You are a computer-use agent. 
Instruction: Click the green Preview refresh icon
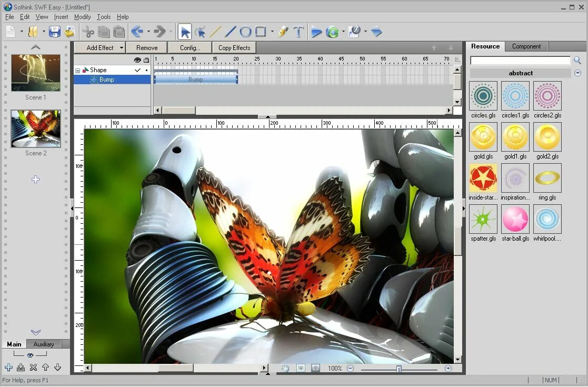pos(332,32)
